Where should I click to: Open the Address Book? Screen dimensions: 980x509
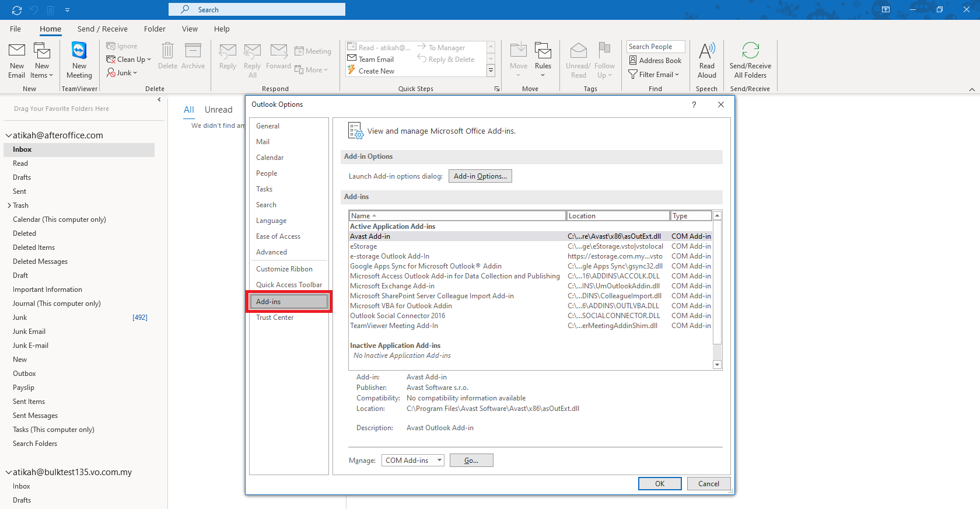(x=655, y=61)
